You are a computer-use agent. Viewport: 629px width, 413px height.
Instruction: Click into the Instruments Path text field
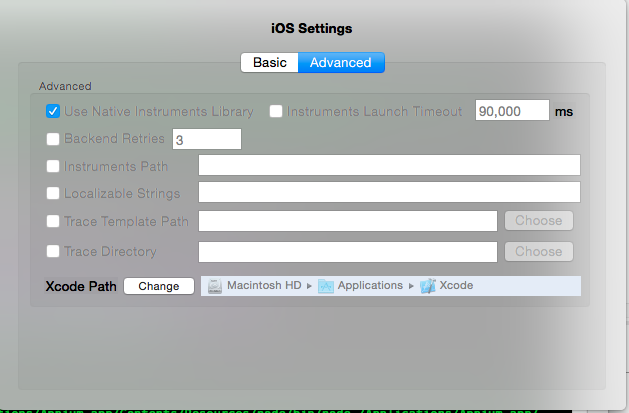pyautogui.click(x=389, y=166)
